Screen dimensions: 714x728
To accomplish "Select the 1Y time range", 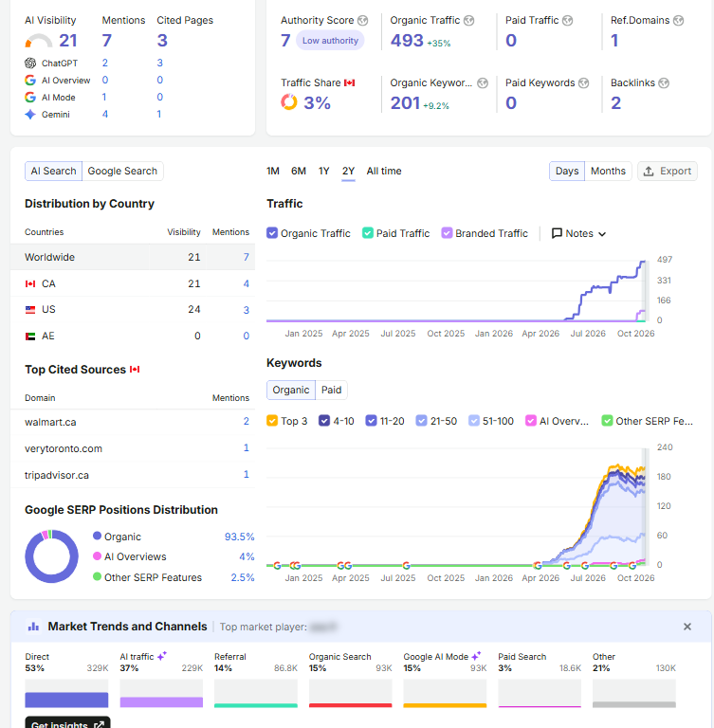I will point(323,171).
